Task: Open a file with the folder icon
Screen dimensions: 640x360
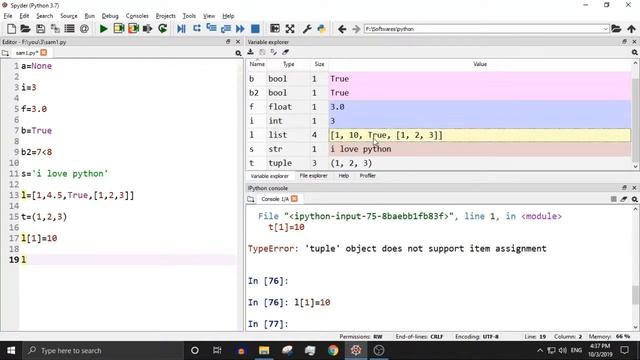Action: point(25,29)
